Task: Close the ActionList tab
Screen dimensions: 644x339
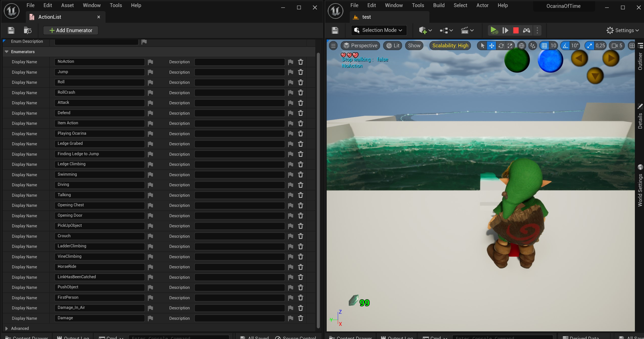Action: (x=99, y=17)
